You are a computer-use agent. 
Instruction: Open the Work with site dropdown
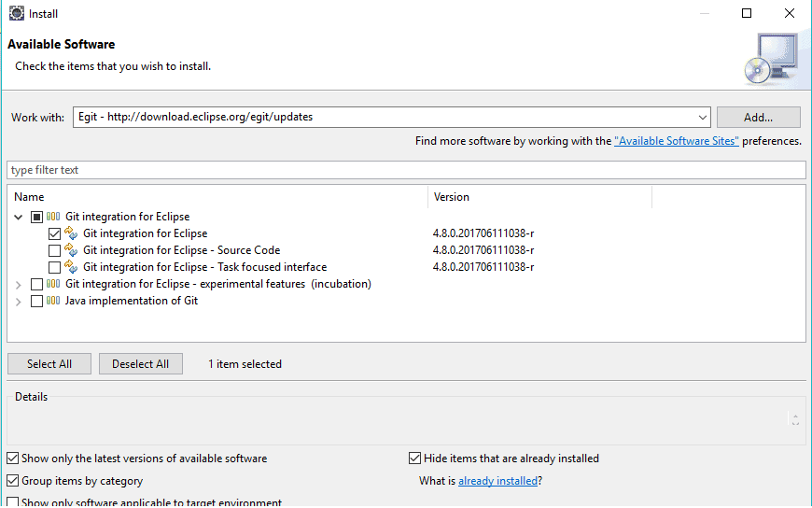[703, 118]
